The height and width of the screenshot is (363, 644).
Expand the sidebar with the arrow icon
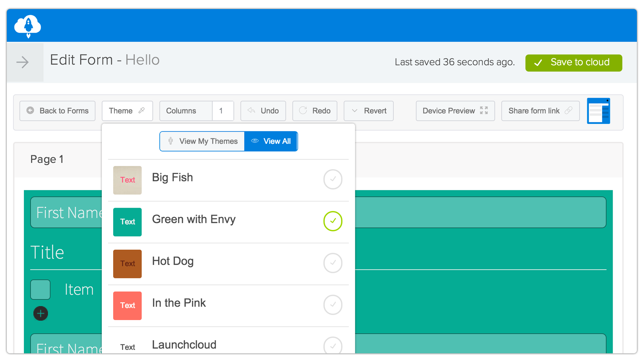(23, 62)
